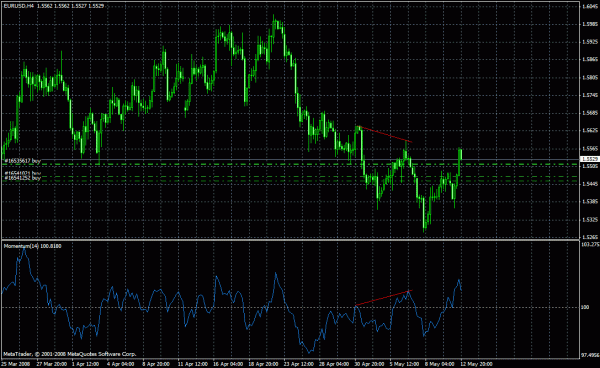Click the 1.5265 price axis label

(x=590, y=237)
